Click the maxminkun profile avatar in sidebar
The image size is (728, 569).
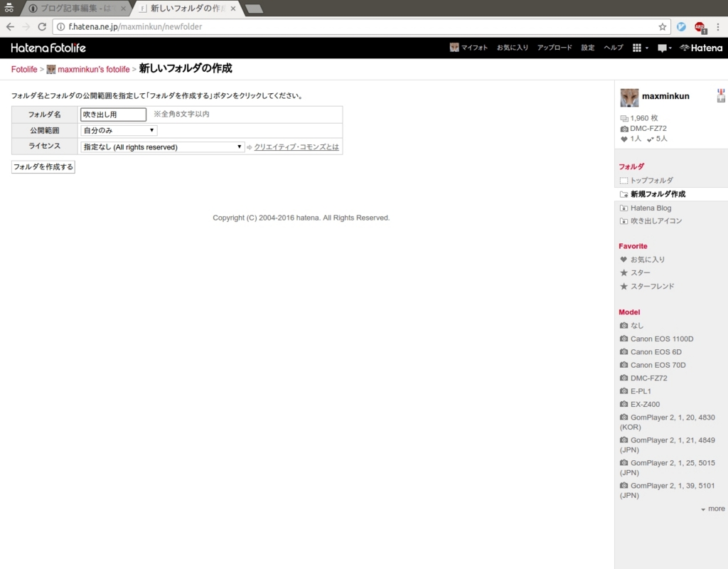pos(629,97)
